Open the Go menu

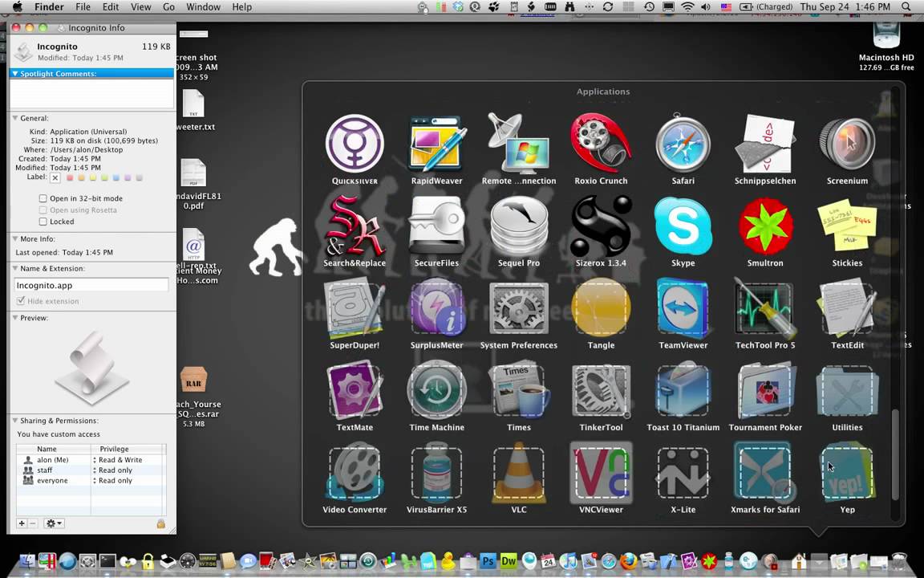[168, 7]
